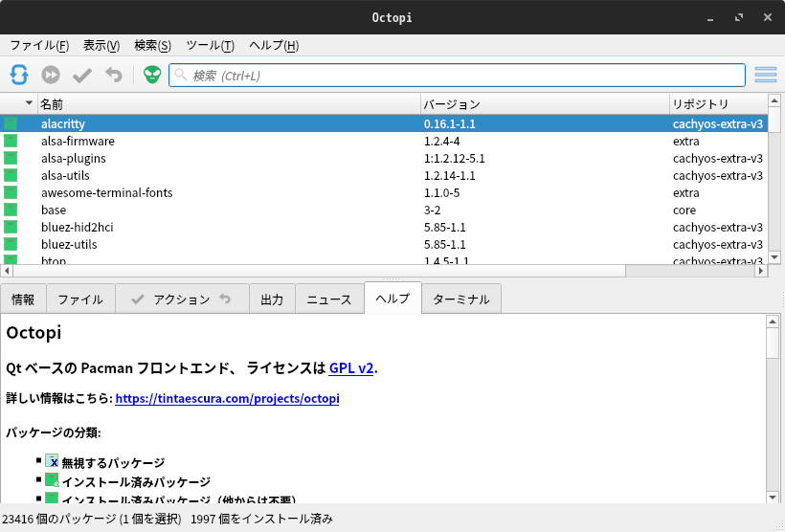This screenshot has height=532, width=785.
Task: Click version 0.16.1-1.1 of alacritty
Action: pyautogui.click(x=450, y=123)
